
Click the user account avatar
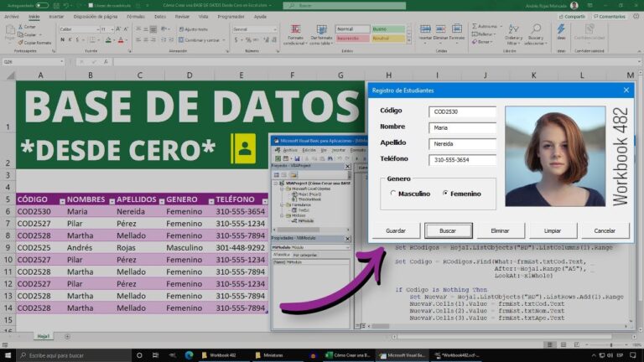tap(574, 5)
